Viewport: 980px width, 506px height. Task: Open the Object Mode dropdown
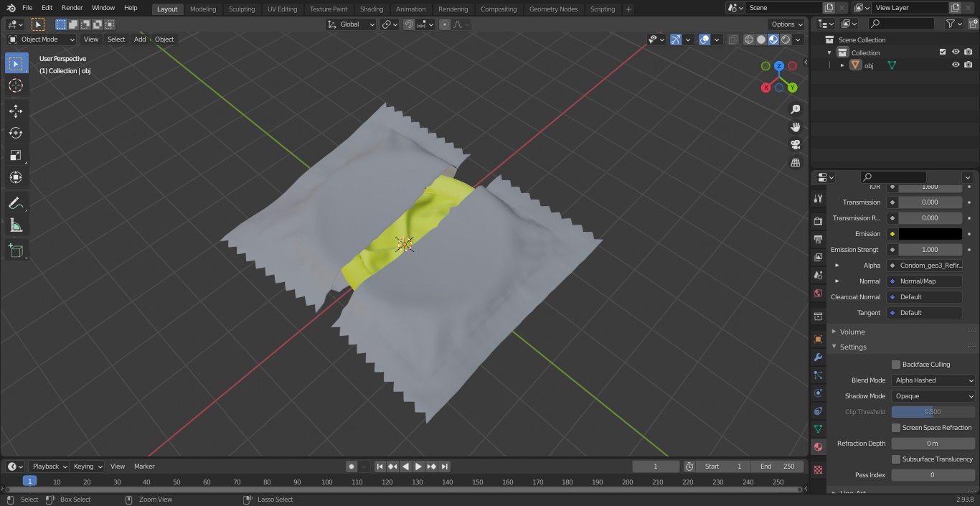42,39
